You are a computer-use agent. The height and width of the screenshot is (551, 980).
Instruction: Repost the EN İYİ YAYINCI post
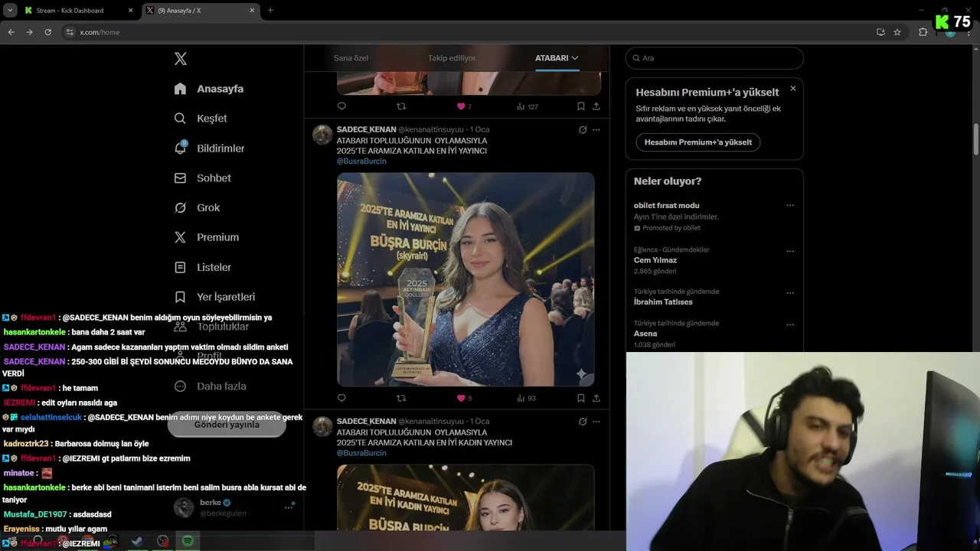tap(400, 398)
